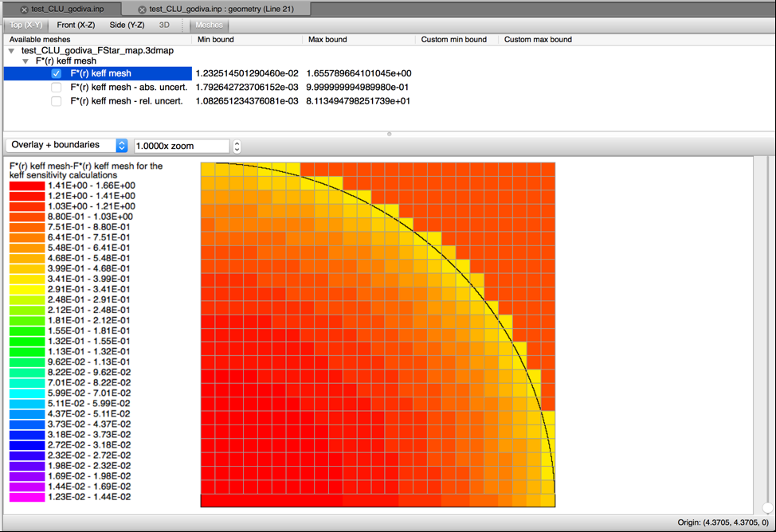Open the Meshes panel button

209,25
